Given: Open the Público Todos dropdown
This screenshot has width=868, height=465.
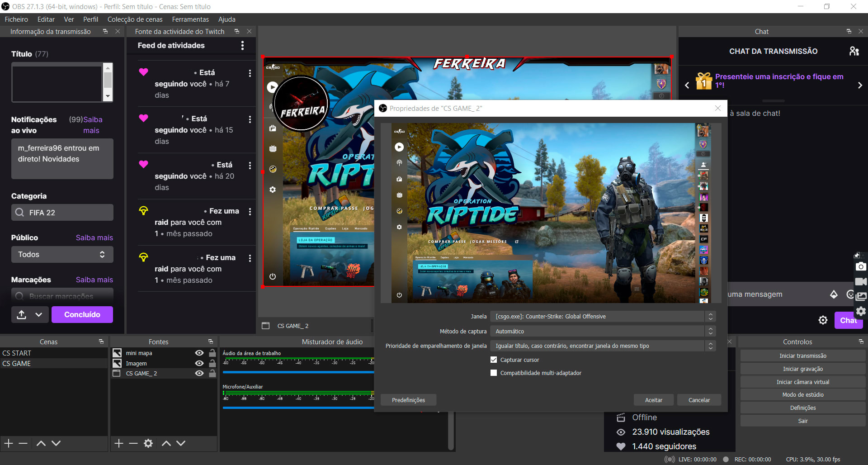Looking at the screenshot, I should 62,255.
